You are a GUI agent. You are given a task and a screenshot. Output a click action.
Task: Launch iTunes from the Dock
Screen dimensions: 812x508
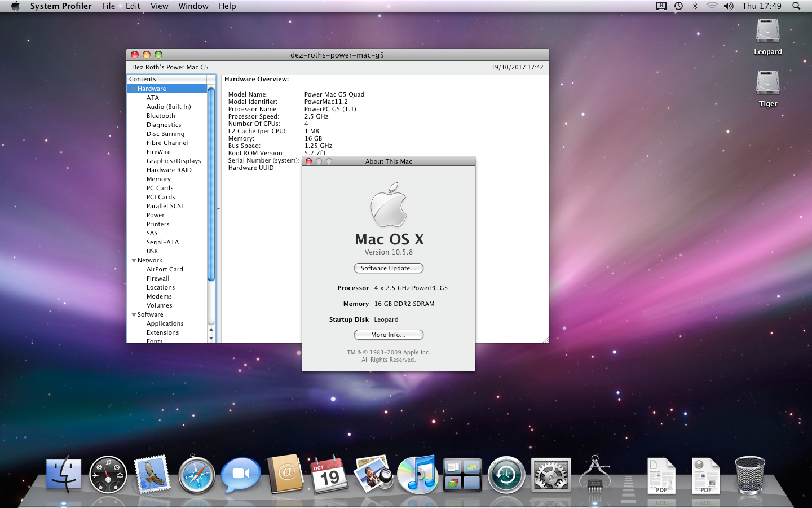(x=418, y=474)
